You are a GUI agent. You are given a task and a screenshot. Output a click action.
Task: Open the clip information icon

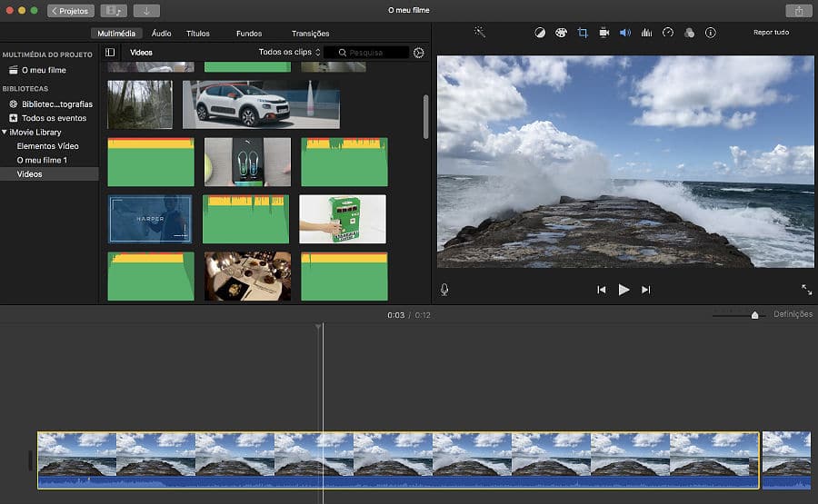(x=710, y=33)
